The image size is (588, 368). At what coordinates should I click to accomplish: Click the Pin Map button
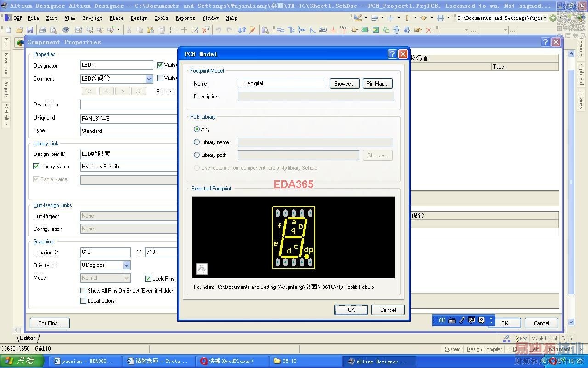378,84
